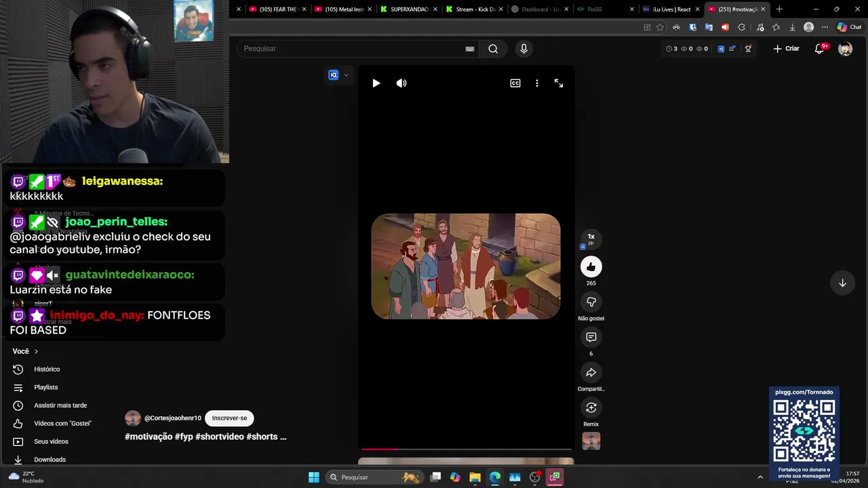Image resolution: width=868 pixels, height=488 pixels.
Task: Open the on-screen keyboard in search box
Action: [469, 49]
